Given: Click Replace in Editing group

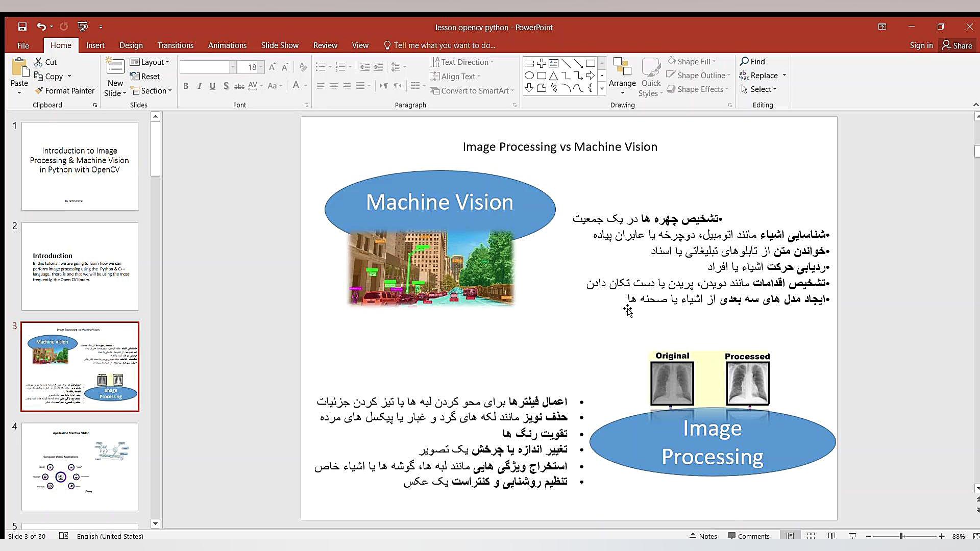Looking at the screenshot, I should (x=759, y=75).
